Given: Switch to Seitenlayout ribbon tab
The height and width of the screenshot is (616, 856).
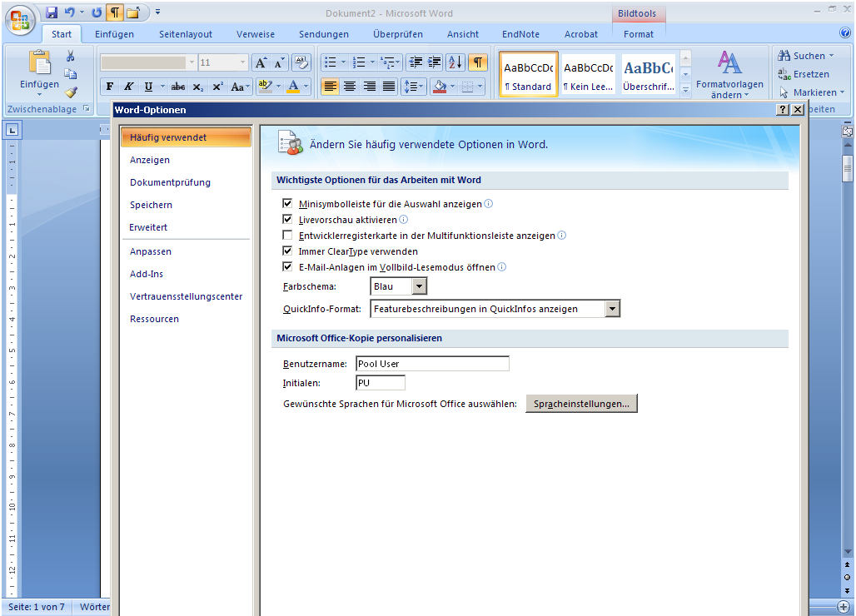Looking at the screenshot, I should pos(186,34).
